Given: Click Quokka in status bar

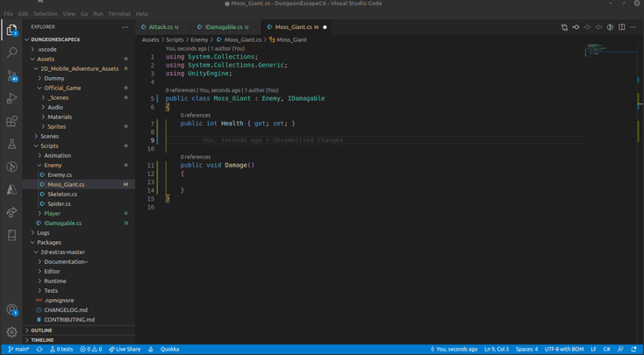Looking at the screenshot, I should tap(169, 349).
